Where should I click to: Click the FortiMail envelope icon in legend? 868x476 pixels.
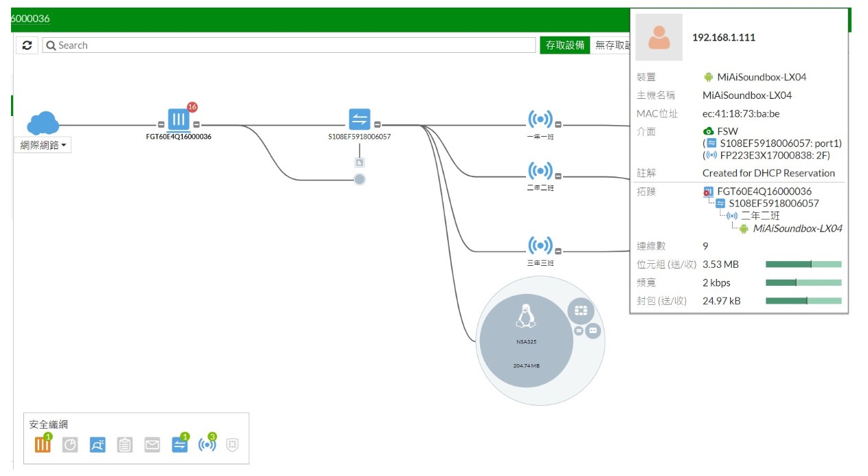[x=152, y=445]
